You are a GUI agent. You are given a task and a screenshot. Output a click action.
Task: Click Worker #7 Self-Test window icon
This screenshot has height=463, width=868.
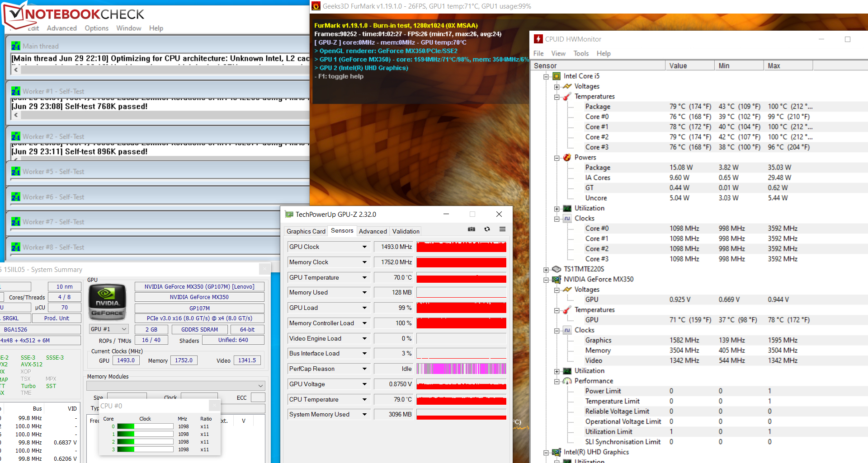[16, 222]
